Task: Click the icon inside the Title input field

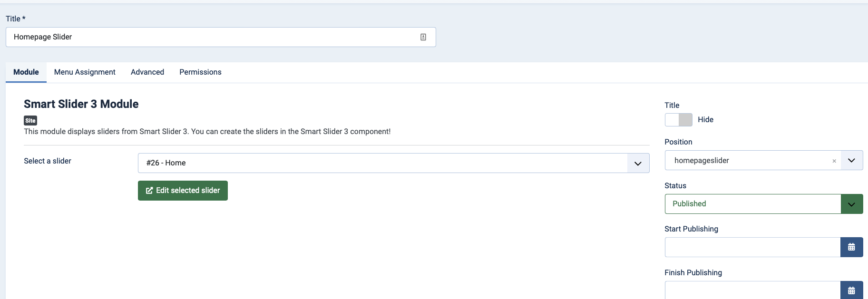Action: (423, 37)
